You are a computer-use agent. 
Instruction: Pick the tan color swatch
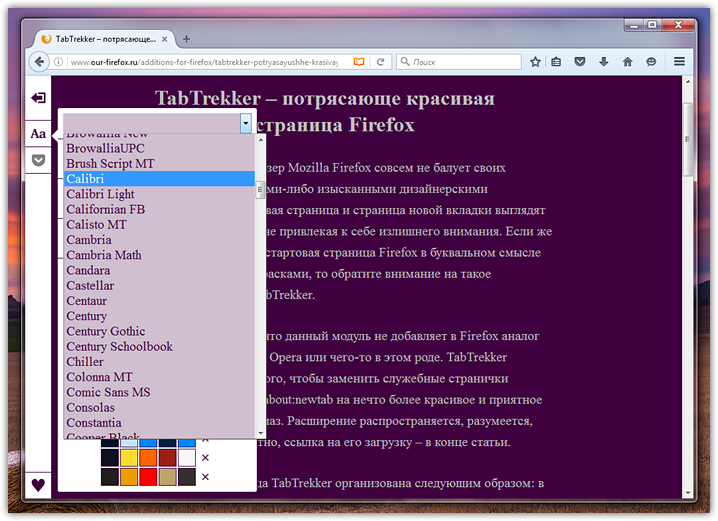[x=167, y=477]
